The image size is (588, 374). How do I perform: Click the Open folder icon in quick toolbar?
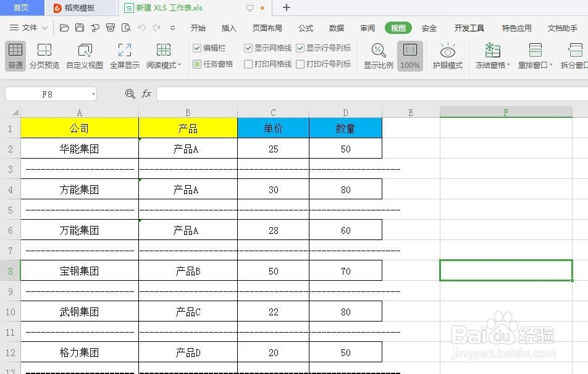pos(64,28)
